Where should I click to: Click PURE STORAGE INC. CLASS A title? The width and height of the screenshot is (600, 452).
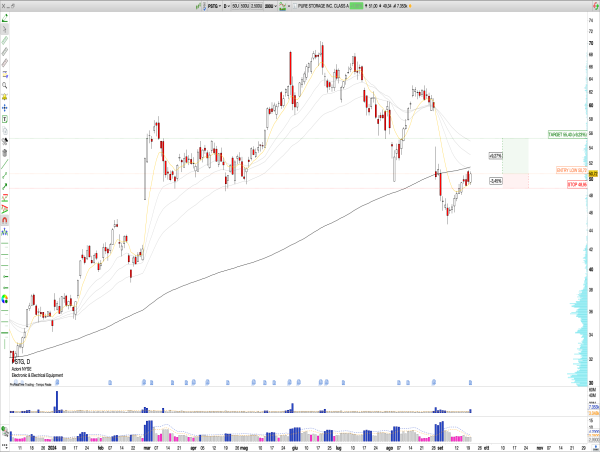pos(323,6)
